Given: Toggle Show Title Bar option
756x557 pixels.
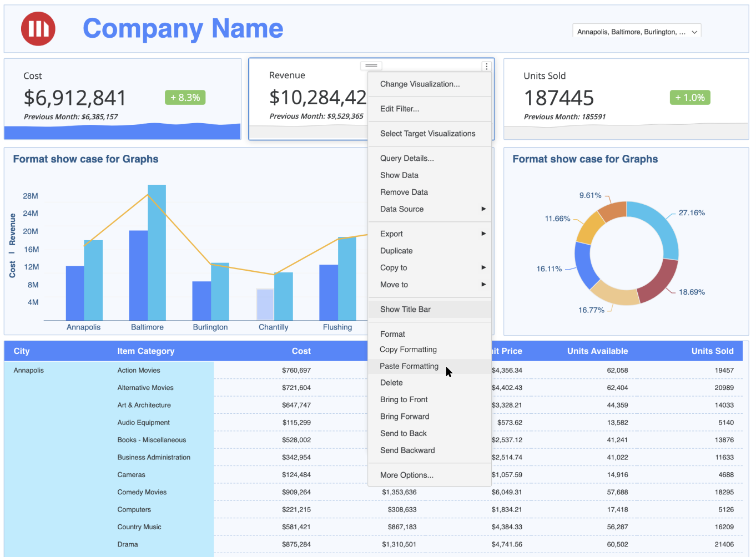Looking at the screenshot, I should click(x=405, y=310).
